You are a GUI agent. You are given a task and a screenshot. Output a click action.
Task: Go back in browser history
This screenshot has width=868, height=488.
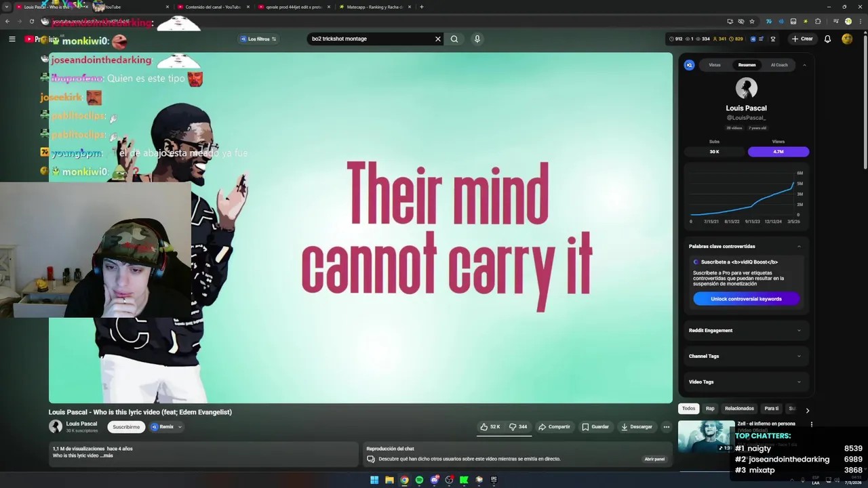(x=7, y=21)
